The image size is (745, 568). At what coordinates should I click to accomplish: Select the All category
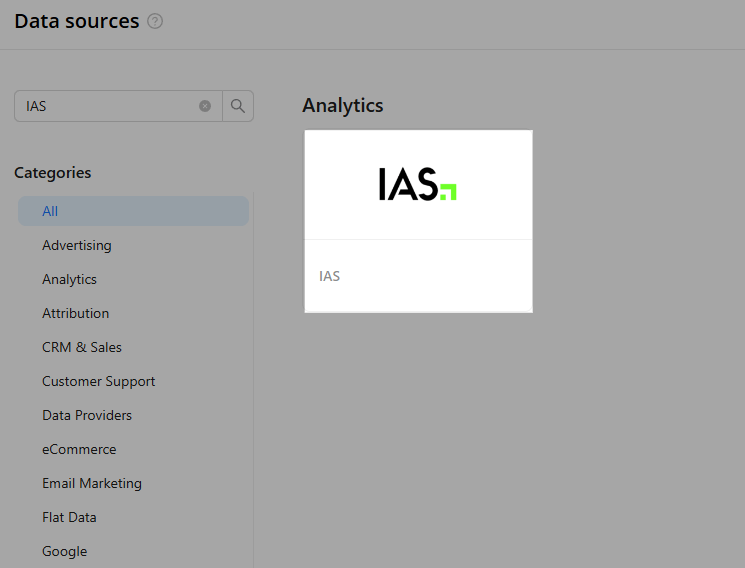pyautogui.click(x=134, y=211)
